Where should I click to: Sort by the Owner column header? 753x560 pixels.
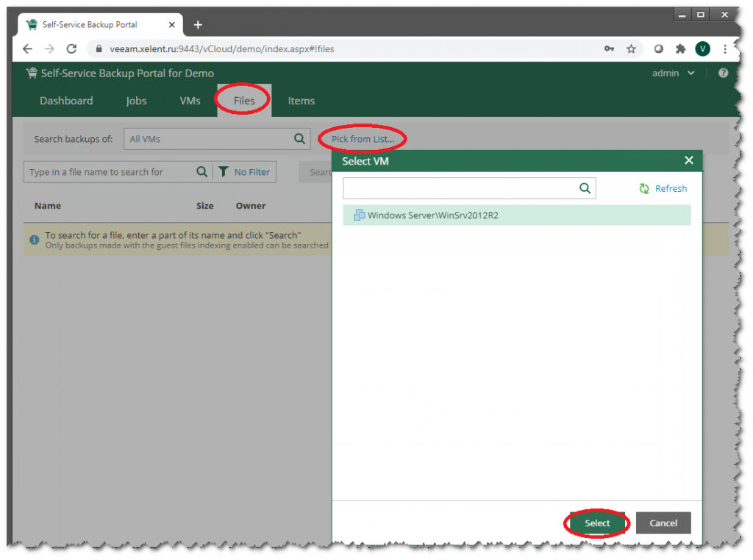tap(251, 206)
